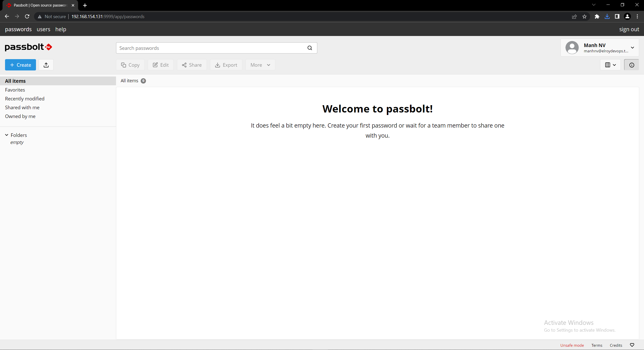This screenshot has height=350, width=644.
Task: Open the passwords menu item
Action: (18, 29)
